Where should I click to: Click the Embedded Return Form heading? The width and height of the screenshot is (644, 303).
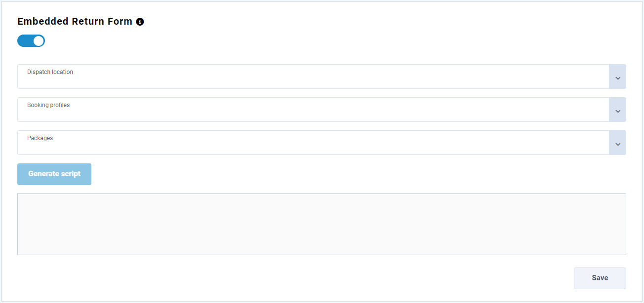tap(75, 22)
